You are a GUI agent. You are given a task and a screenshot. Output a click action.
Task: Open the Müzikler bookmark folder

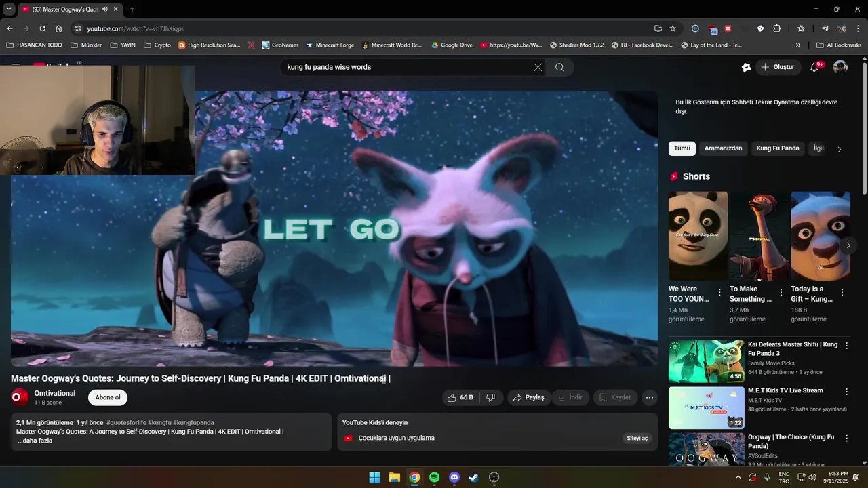86,45
